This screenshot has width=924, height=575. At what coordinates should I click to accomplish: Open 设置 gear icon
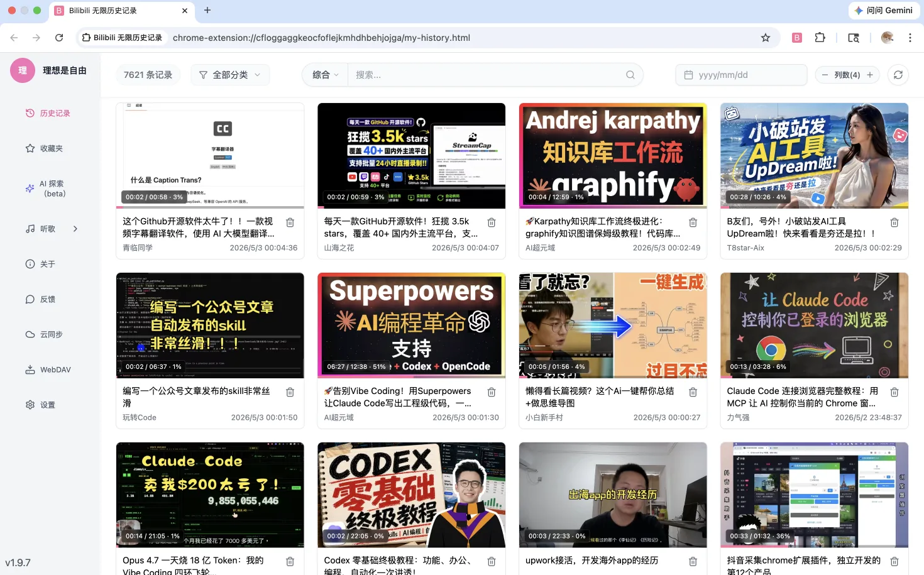point(30,405)
